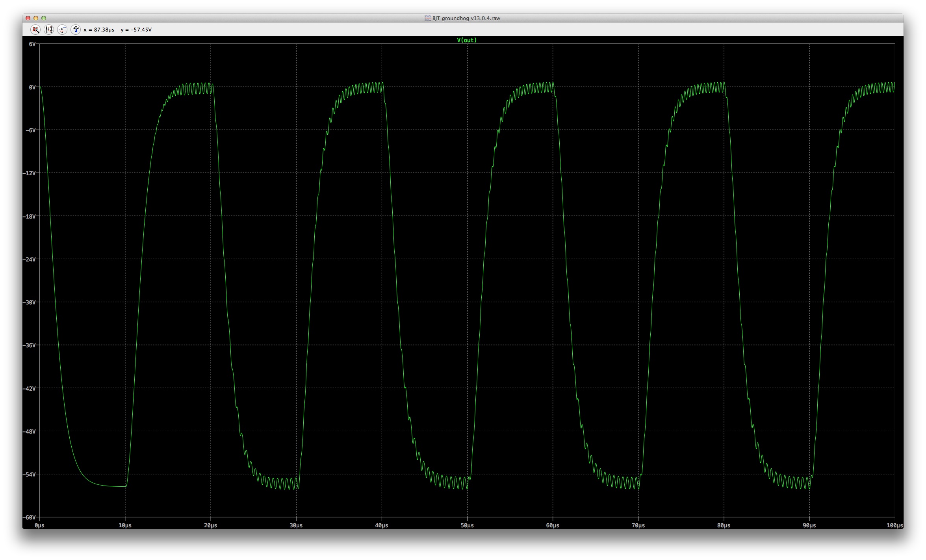The image size is (926, 560).
Task: Click the 40µs time axis label
Action: [x=382, y=525]
